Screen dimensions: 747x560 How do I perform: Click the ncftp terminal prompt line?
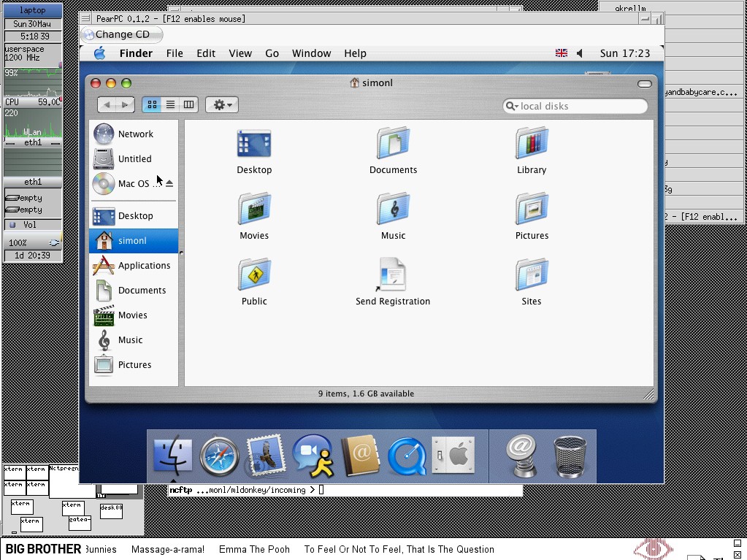click(x=345, y=490)
